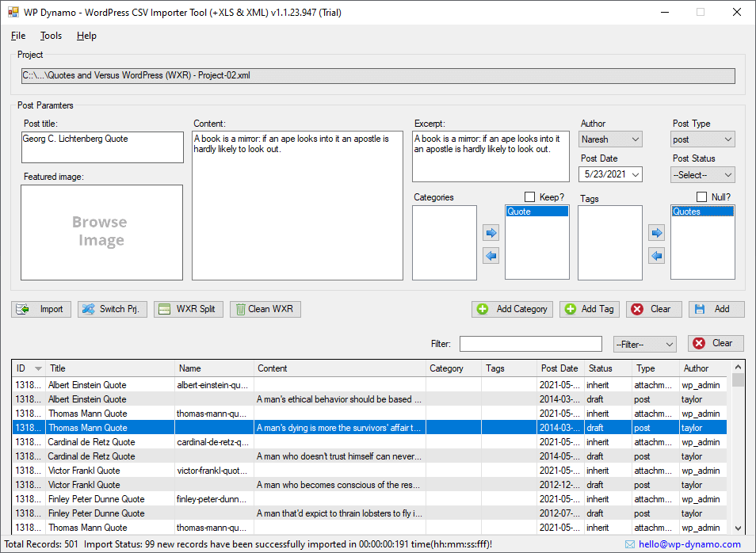
Task: Click inside the Excerpt text area
Action: coord(491,157)
